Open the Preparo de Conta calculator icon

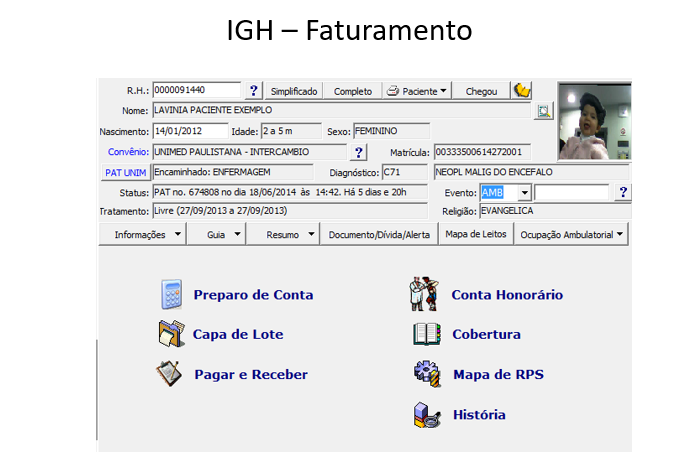click(172, 294)
